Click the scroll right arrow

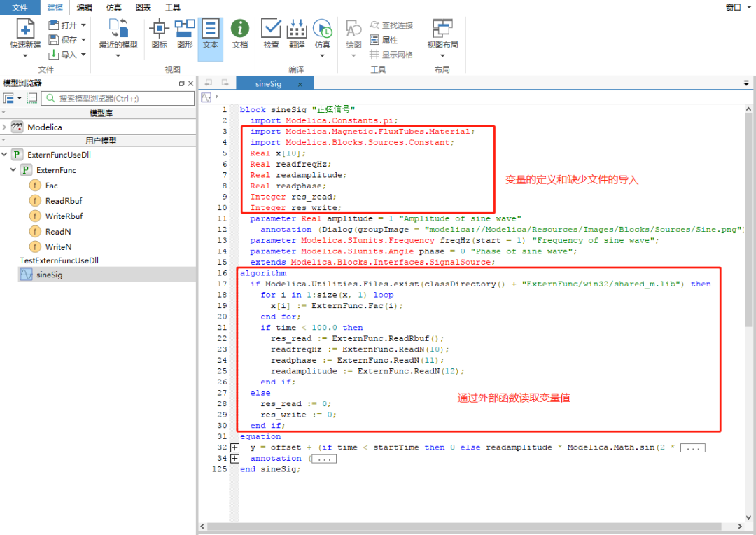coord(740,527)
